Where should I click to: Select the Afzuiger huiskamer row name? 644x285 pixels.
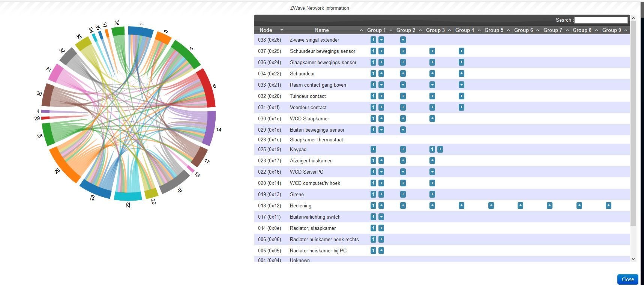(311, 160)
